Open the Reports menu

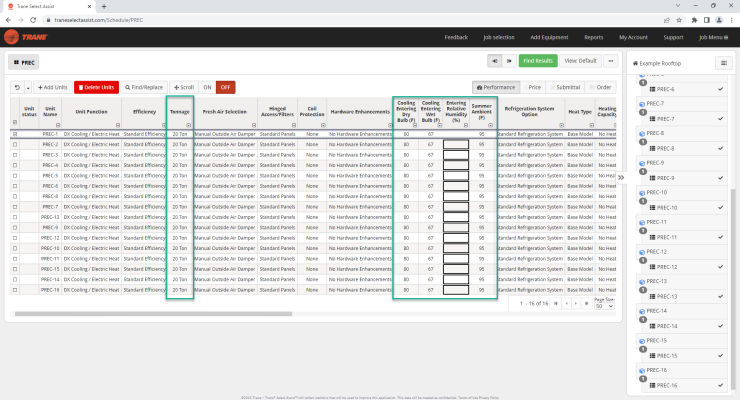[x=593, y=37]
